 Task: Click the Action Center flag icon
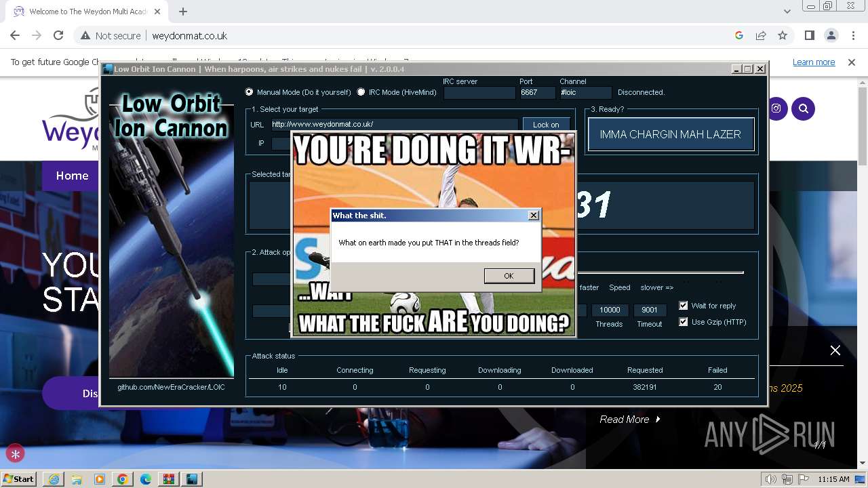(804, 479)
